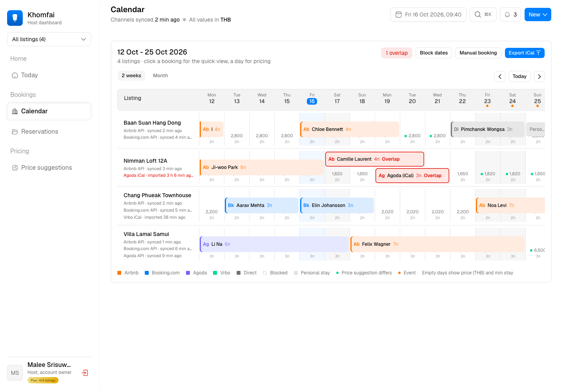The image size is (565, 392).
Task: Click Export iCal button
Action: pyautogui.click(x=525, y=53)
